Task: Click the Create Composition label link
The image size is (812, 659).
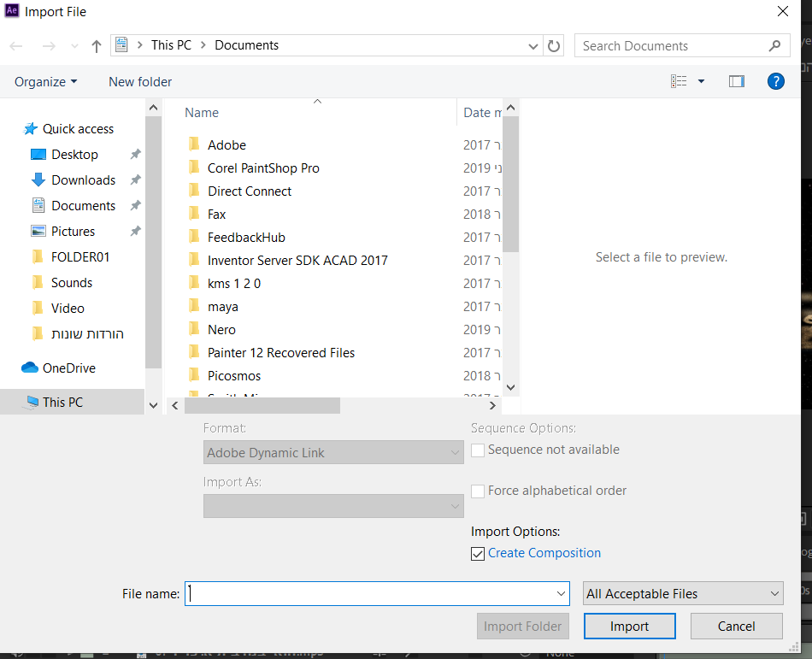Action: (544, 553)
